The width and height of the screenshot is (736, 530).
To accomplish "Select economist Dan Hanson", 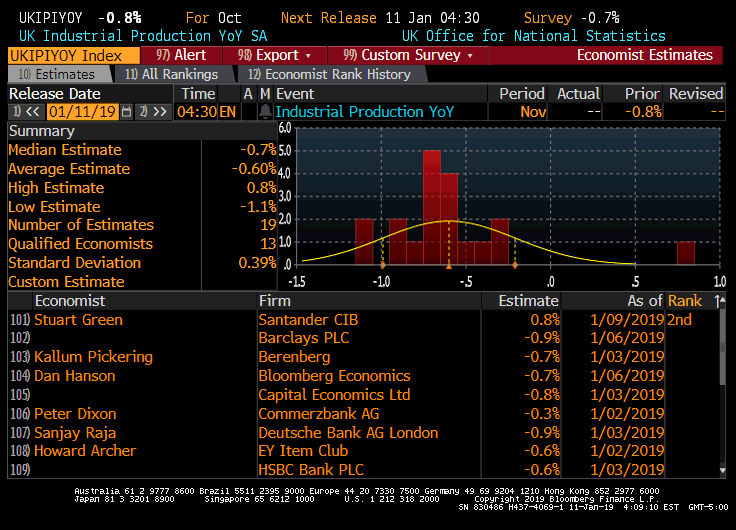I will click(75, 376).
